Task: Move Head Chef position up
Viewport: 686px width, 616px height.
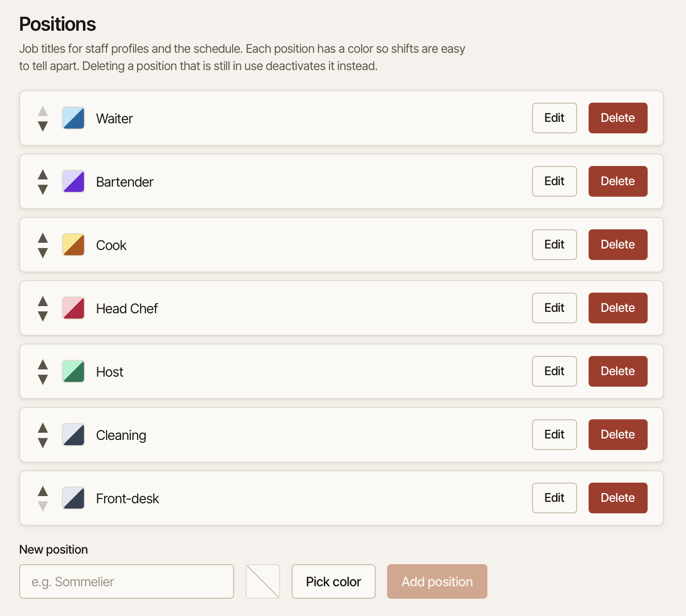Action: [x=43, y=301]
